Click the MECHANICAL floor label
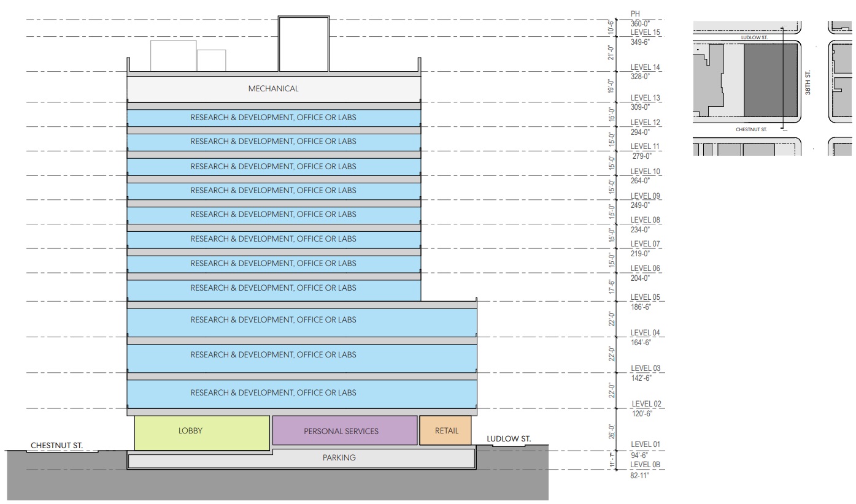856x504 pixels. [273, 89]
